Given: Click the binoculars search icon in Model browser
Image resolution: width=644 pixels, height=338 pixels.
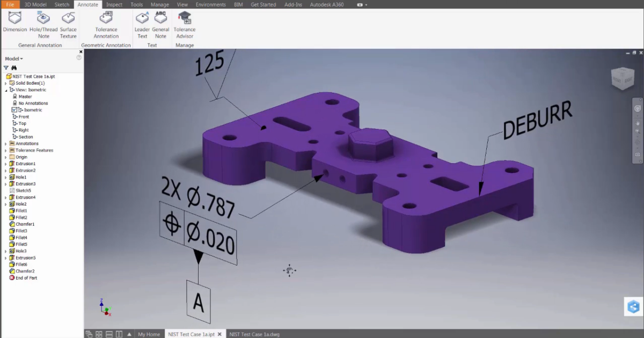Looking at the screenshot, I should pos(15,68).
